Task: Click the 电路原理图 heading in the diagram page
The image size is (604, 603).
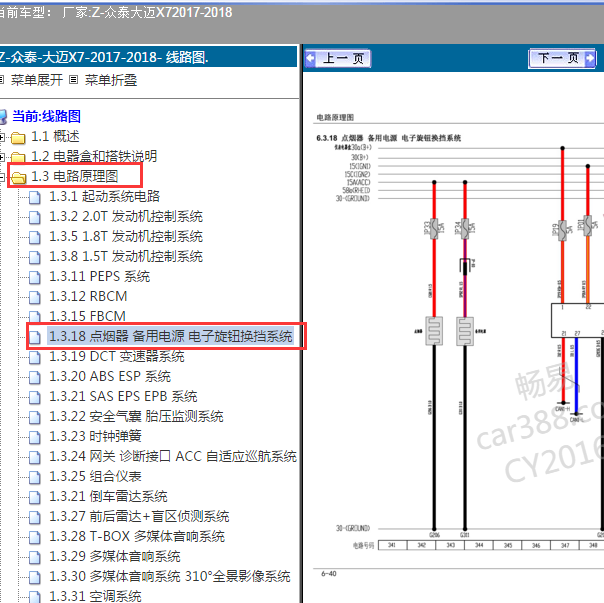Action: [335, 118]
